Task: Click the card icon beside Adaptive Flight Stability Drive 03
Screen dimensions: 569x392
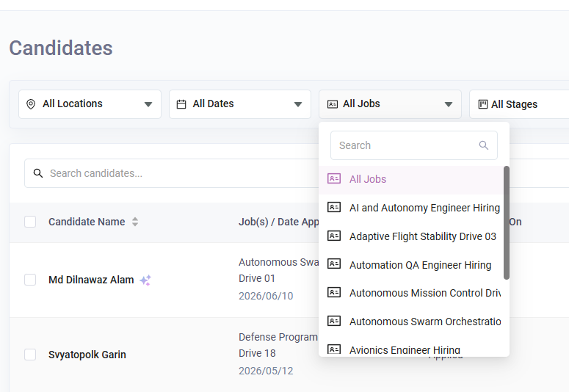Action: tap(334, 236)
